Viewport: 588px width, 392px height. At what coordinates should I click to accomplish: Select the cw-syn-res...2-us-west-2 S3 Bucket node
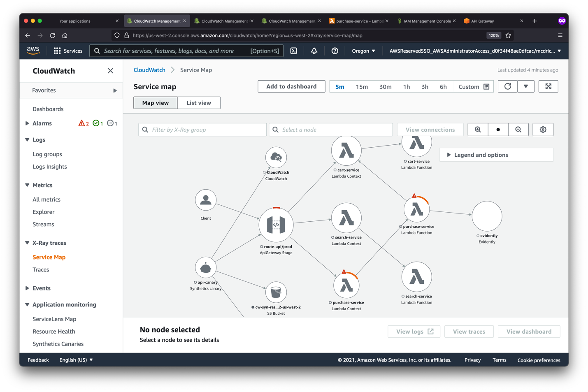coord(276,292)
